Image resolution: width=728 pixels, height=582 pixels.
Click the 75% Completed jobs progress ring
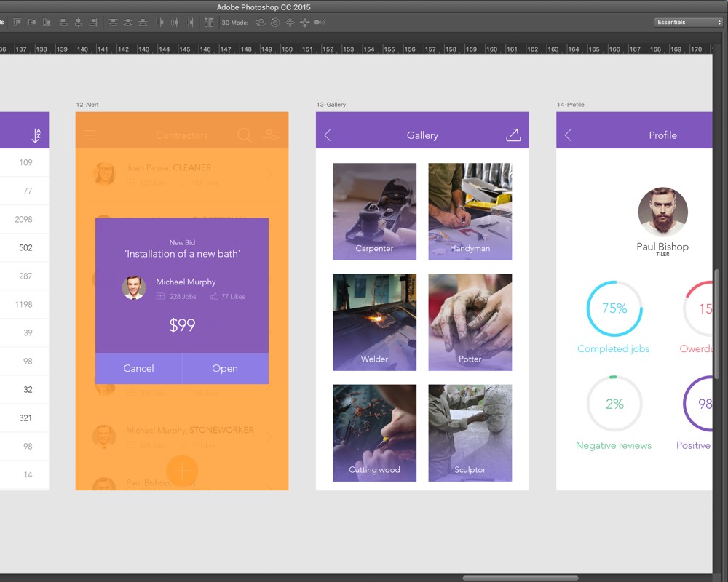[x=614, y=308]
